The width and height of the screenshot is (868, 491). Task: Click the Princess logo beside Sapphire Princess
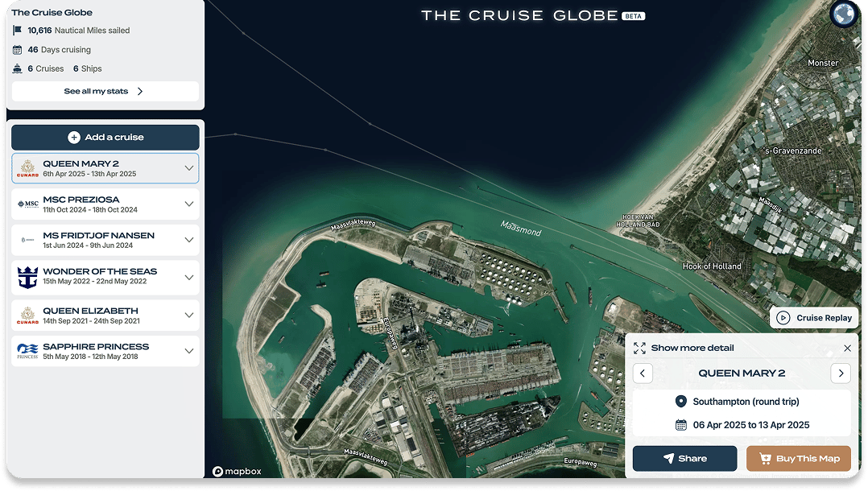[27, 351]
